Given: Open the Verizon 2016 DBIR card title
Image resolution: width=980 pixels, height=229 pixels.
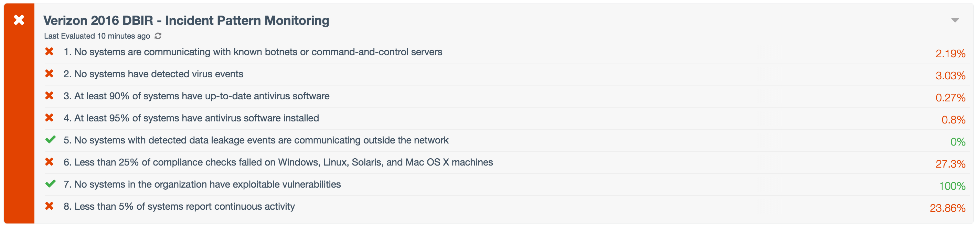Looking at the screenshot, I should [x=186, y=21].
